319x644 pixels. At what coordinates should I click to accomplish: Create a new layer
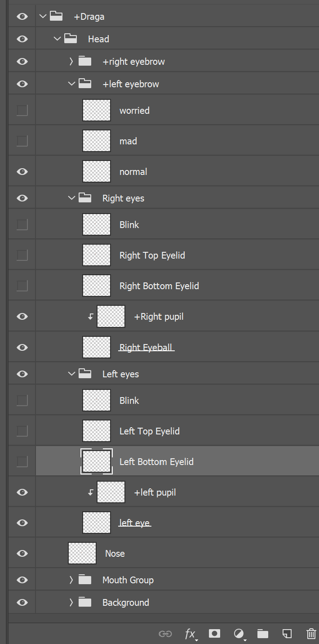click(x=287, y=634)
